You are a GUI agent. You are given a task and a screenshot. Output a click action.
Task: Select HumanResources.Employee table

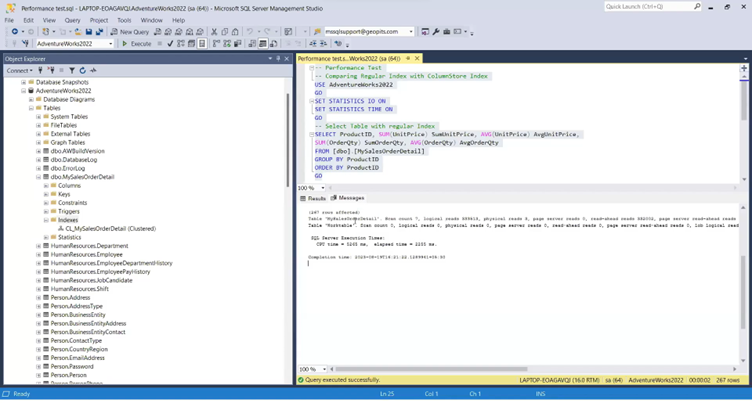(x=86, y=255)
